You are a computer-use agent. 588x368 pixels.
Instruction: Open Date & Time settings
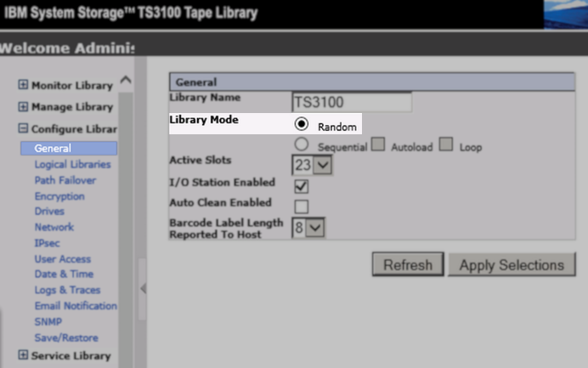tap(64, 274)
